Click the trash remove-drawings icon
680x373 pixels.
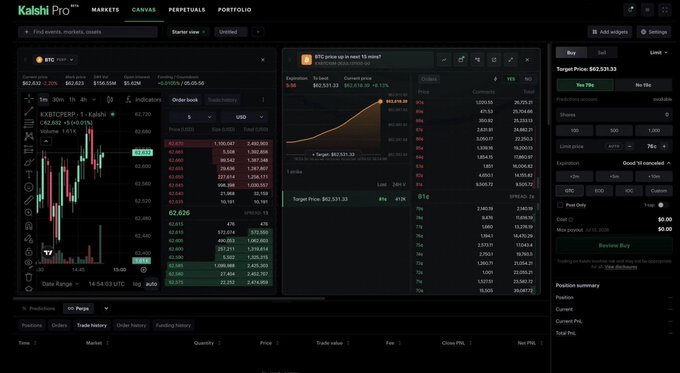point(29,277)
